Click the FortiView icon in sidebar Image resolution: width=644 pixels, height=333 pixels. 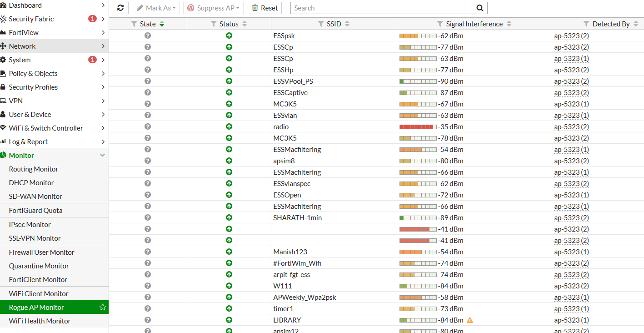pos(3,33)
